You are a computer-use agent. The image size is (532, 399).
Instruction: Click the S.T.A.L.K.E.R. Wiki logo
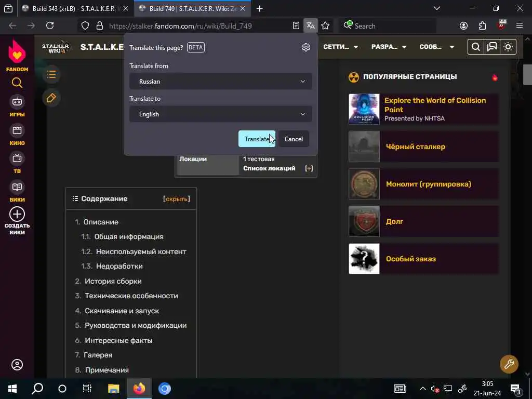tap(56, 47)
